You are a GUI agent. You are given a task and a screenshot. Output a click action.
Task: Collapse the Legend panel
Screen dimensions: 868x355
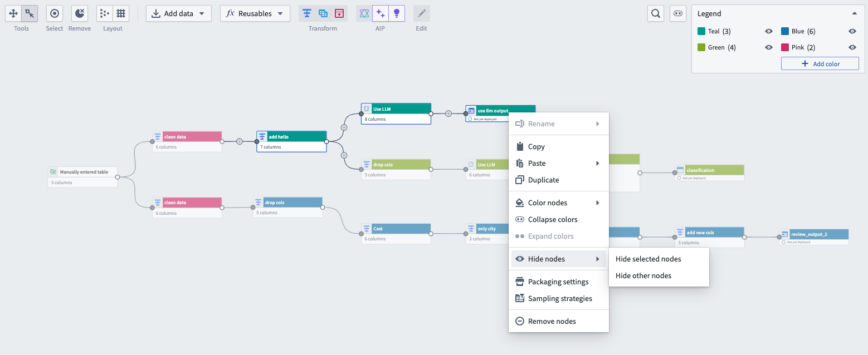pos(855,13)
